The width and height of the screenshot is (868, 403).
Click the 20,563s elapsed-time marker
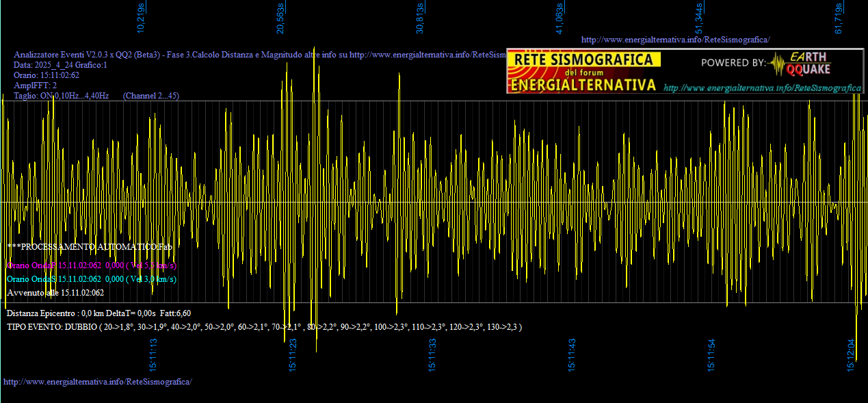click(x=280, y=18)
